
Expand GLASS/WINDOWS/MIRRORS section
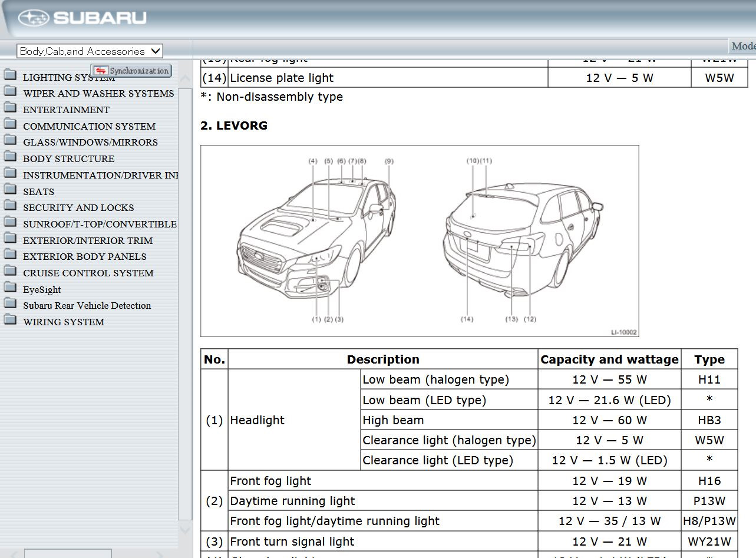click(90, 143)
